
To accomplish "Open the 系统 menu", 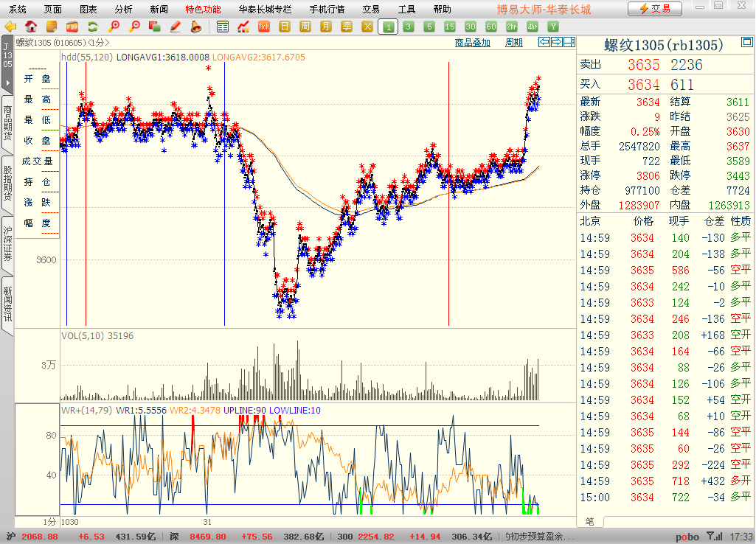I will 18,9.
